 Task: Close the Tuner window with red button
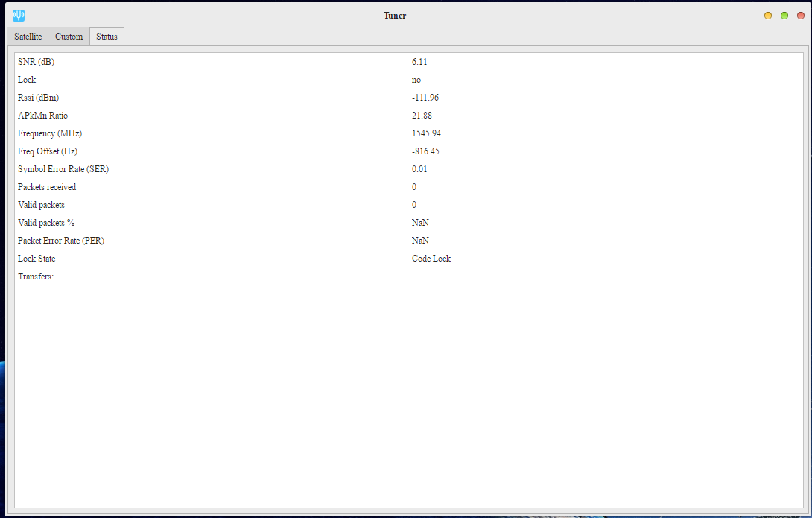[800, 16]
